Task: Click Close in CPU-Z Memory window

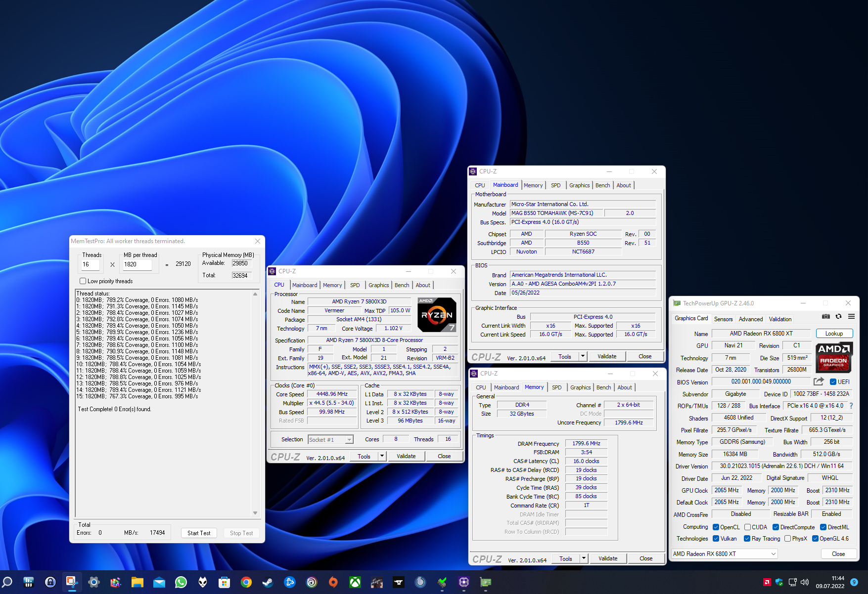Action: (646, 558)
